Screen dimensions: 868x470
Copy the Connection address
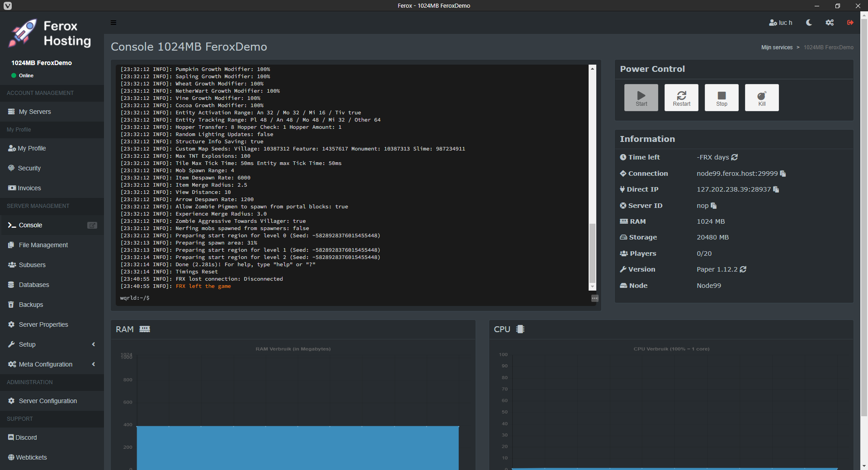pos(783,174)
